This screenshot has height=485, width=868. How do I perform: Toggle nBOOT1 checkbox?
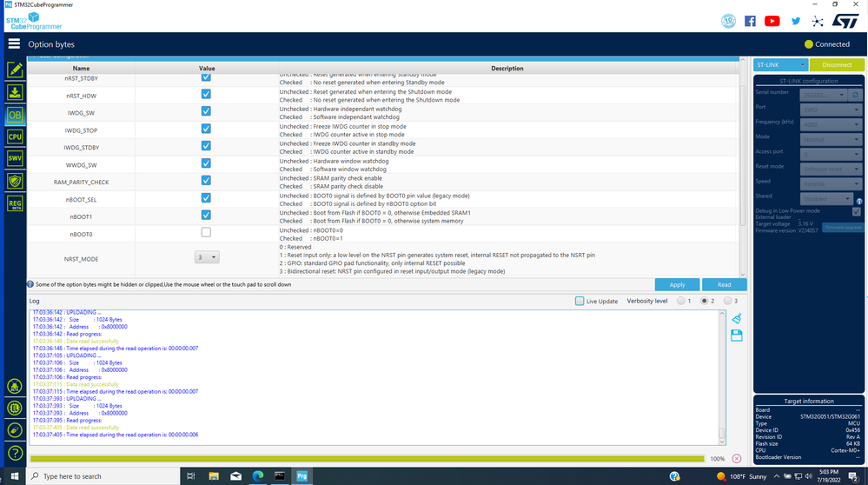coord(206,215)
